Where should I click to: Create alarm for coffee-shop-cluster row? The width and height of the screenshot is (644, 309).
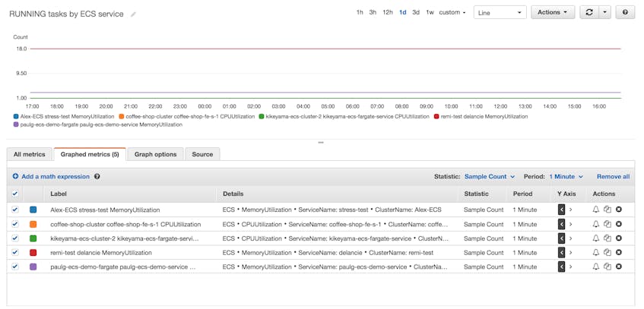pos(596,224)
